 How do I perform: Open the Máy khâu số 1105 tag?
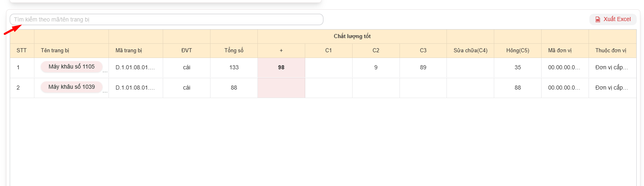point(72,67)
